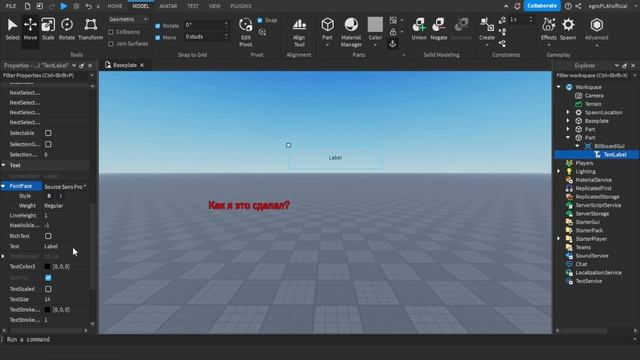This screenshot has height=360, width=640.
Task: Toggle the Snap checkbox in Pivot group
Action: pos(260,20)
